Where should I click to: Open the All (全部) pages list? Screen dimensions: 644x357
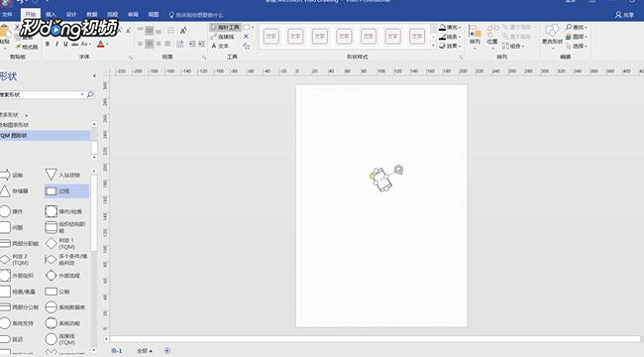[x=145, y=351]
